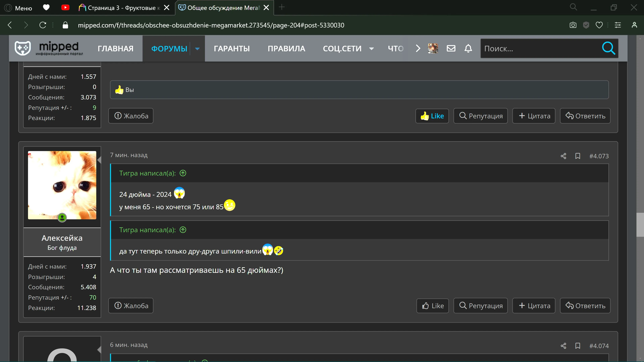Add post #4.073 to Цитата
Image resolution: width=644 pixels, height=362 pixels.
click(534, 305)
